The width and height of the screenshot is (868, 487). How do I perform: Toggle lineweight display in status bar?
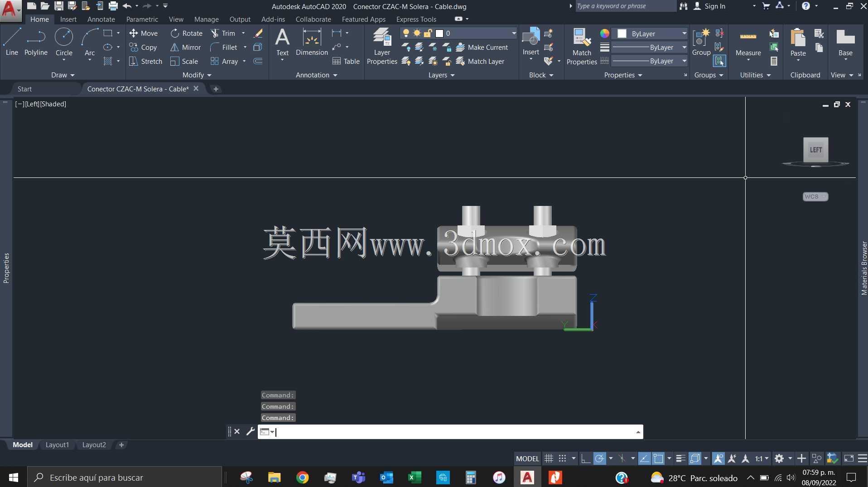(x=680, y=458)
